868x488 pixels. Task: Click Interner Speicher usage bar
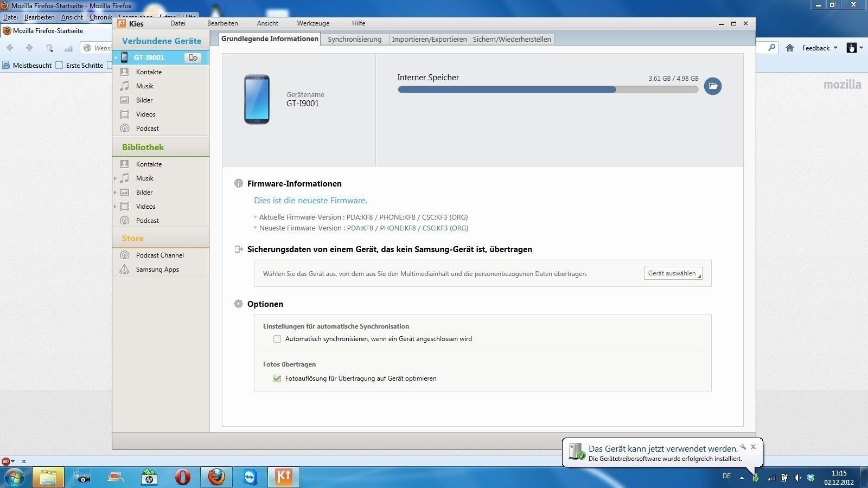(548, 89)
